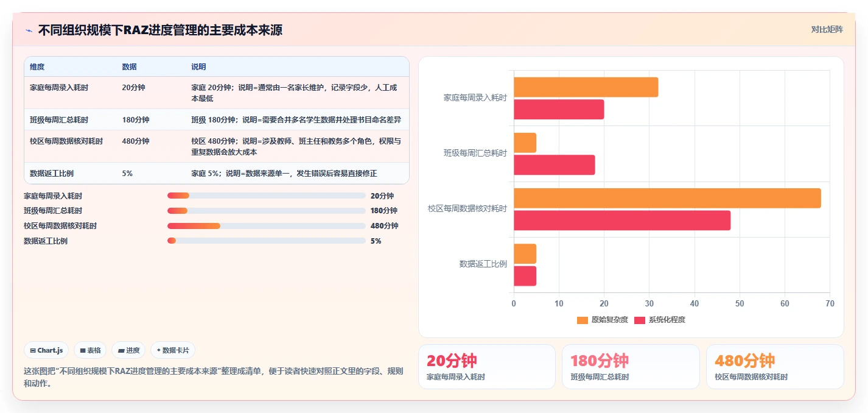Click the 对比矩阵 label in header
Screen dimensions: 868x413
[827, 29]
